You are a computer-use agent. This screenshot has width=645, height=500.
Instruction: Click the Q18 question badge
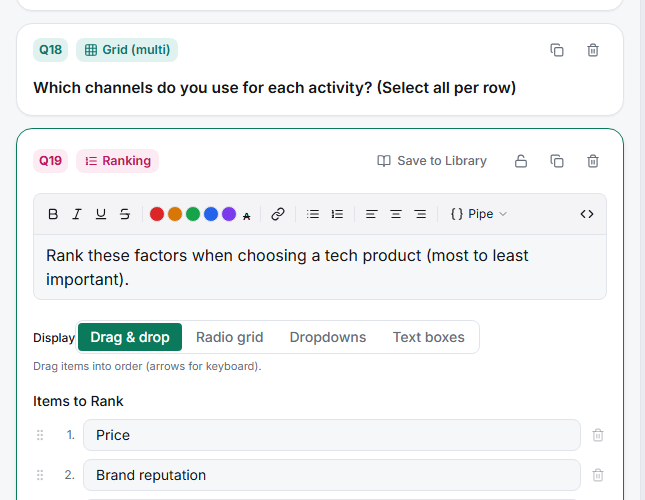[x=50, y=50]
